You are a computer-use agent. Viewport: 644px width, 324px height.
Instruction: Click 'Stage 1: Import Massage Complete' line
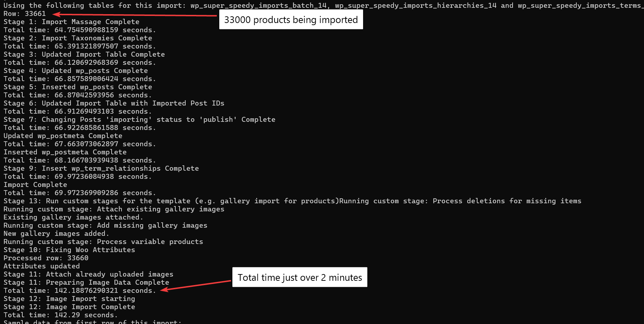tap(72, 22)
